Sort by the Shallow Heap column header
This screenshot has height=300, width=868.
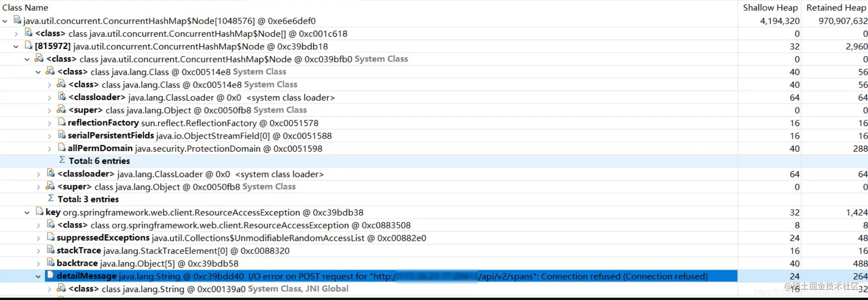pyautogui.click(x=770, y=8)
